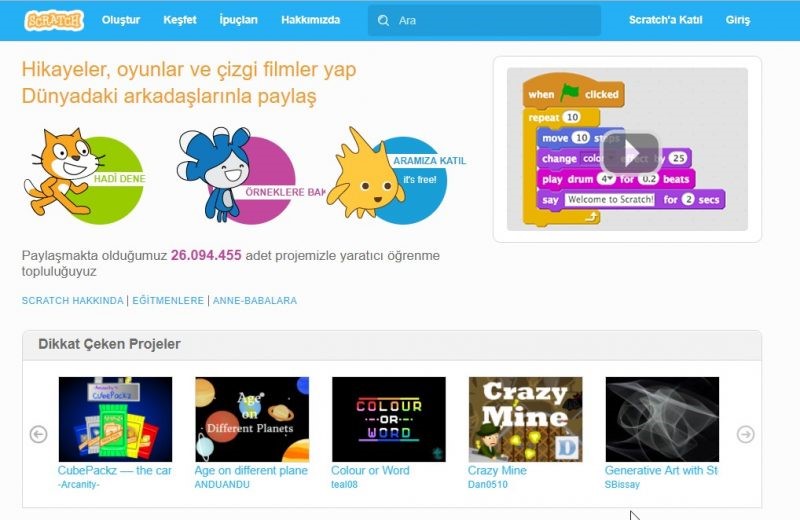The height and width of the screenshot is (520, 800).
Task: Show next featured projects with right arrow
Action: pyautogui.click(x=746, y=434)
